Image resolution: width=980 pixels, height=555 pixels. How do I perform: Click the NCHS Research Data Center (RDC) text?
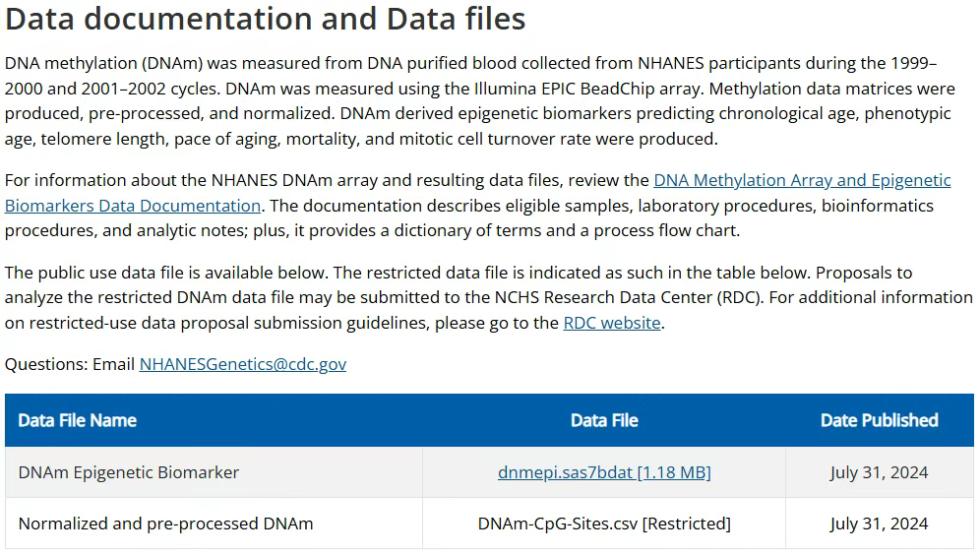(x=628, y=297)
